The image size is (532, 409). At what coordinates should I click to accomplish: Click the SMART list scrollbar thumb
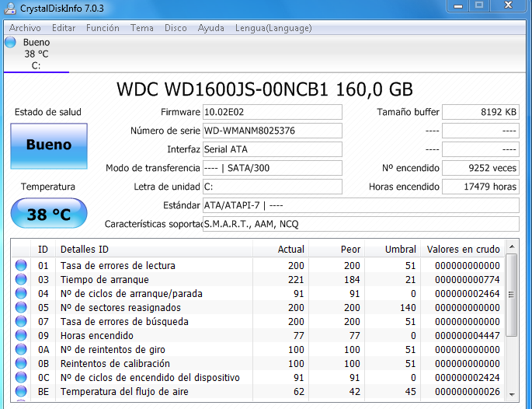click(x=512, y=295)
